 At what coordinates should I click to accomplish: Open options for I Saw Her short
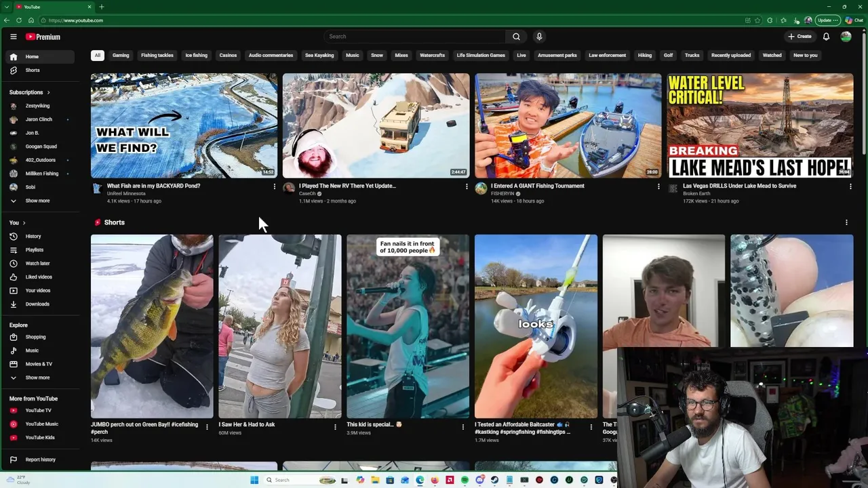pyautogui.click(x=335, y=427)
